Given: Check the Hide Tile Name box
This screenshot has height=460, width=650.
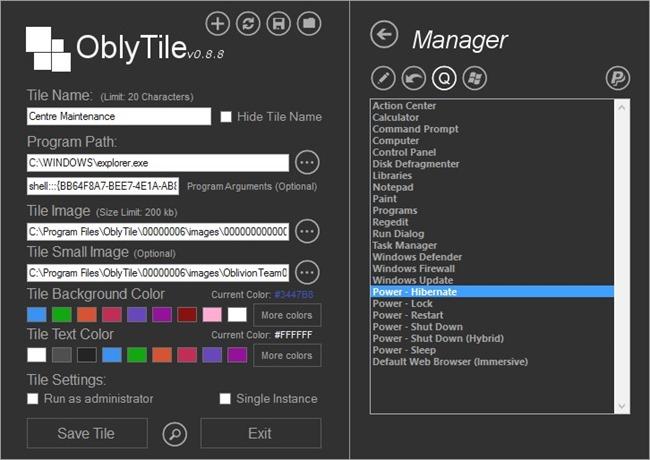Looking at the screenshot, I should coord(226,117).
